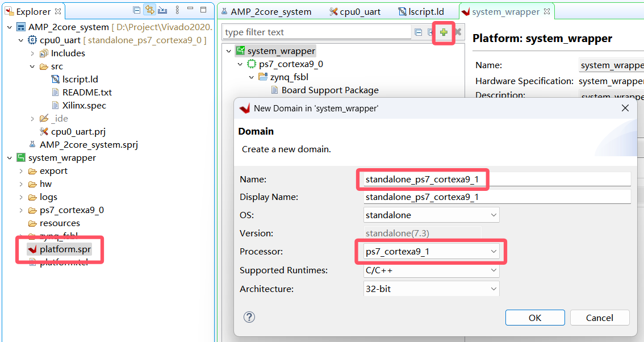
Task: Switch to the AMP_2core_system editor tab
Action: pos(266,11)
